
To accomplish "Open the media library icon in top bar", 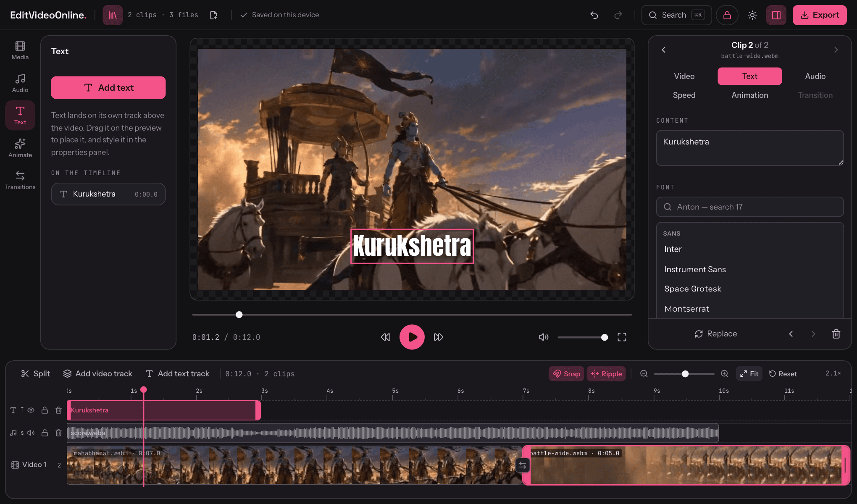I will pos(113,15).
